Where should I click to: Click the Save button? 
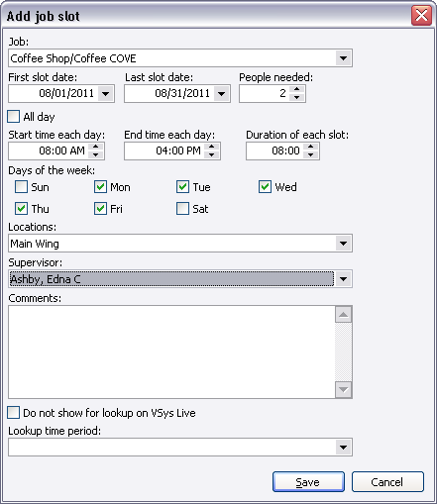[x=308, y=482]
